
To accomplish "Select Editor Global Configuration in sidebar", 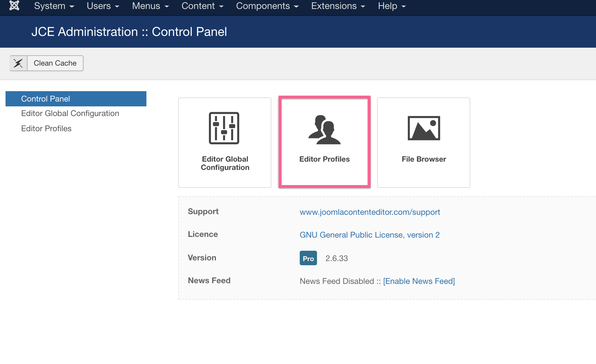I will 70,113.
